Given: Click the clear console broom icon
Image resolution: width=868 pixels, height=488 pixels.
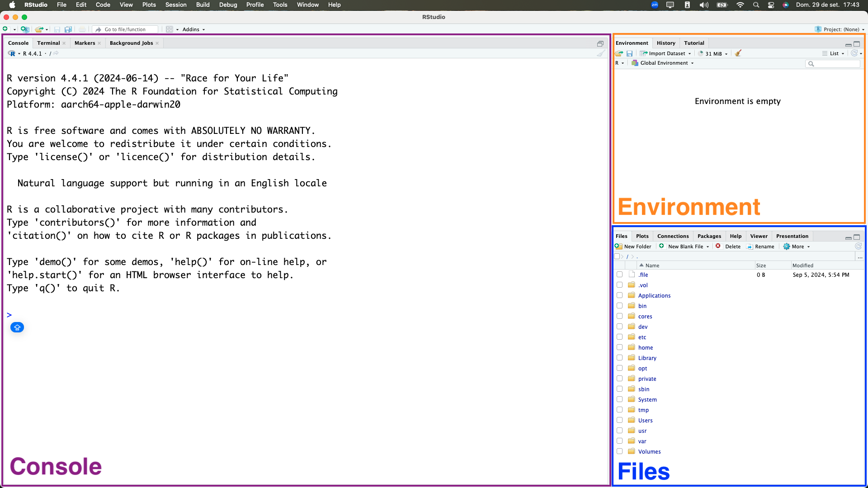Looking at the screenshot, I should pos(601,53).
